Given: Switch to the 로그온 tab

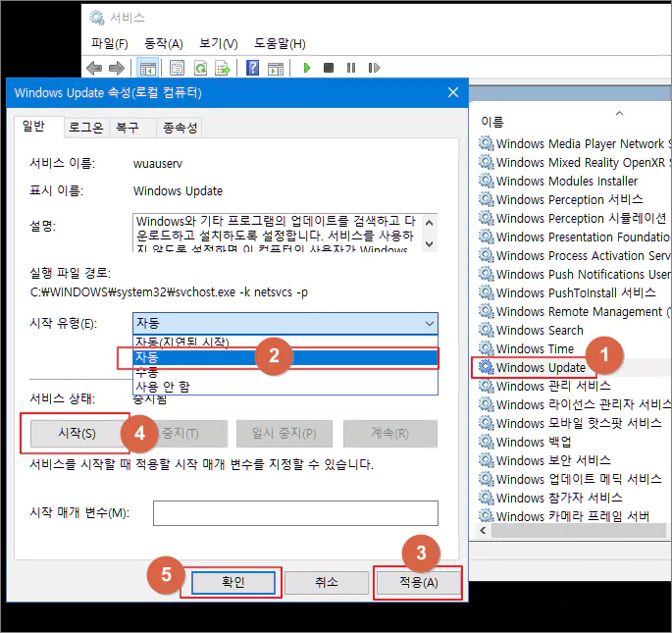Looking at the screenshot, I should click(86, 128).
